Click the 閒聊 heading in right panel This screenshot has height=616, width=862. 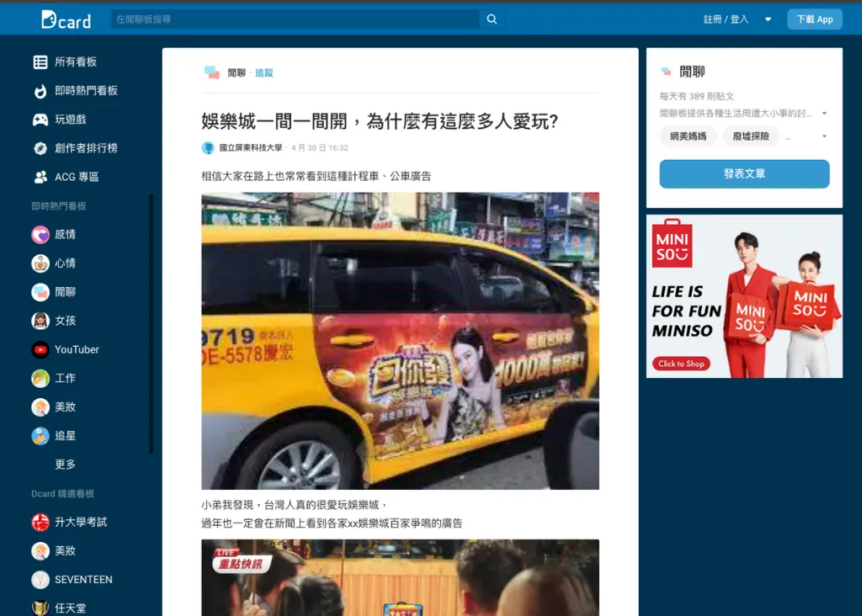click(x=692, y=72)
